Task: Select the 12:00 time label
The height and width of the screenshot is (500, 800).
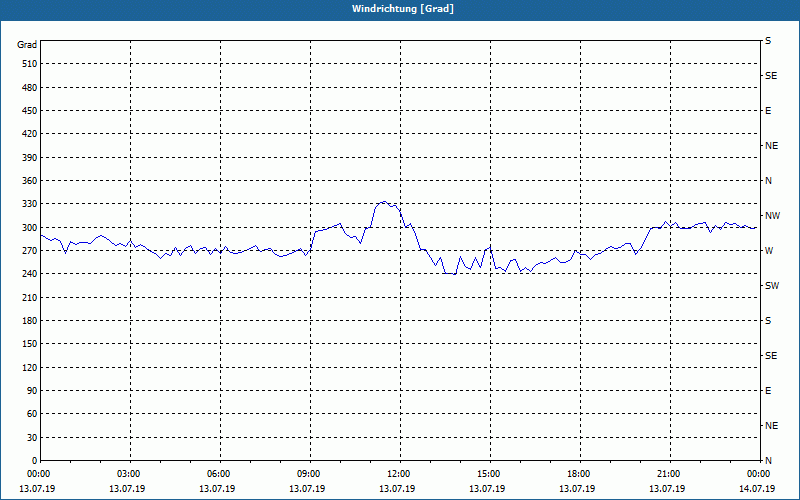Action: pyautogui.click(x=398, y=474)
